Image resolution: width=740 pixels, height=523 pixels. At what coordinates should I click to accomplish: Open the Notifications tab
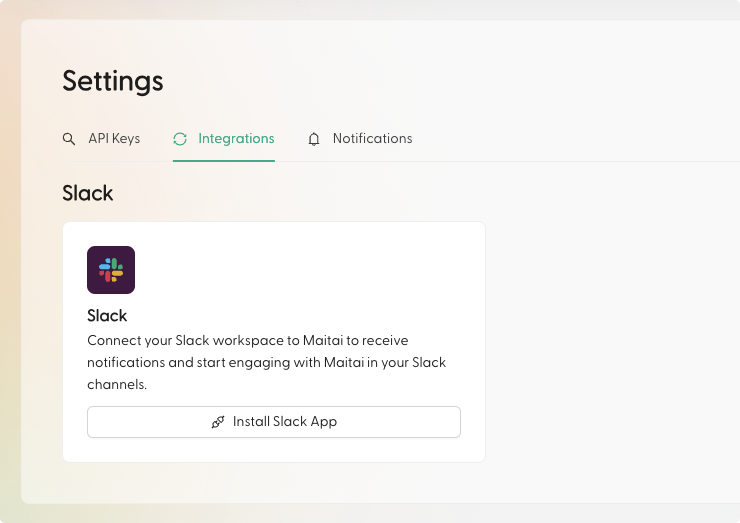(x=360, y=139)
